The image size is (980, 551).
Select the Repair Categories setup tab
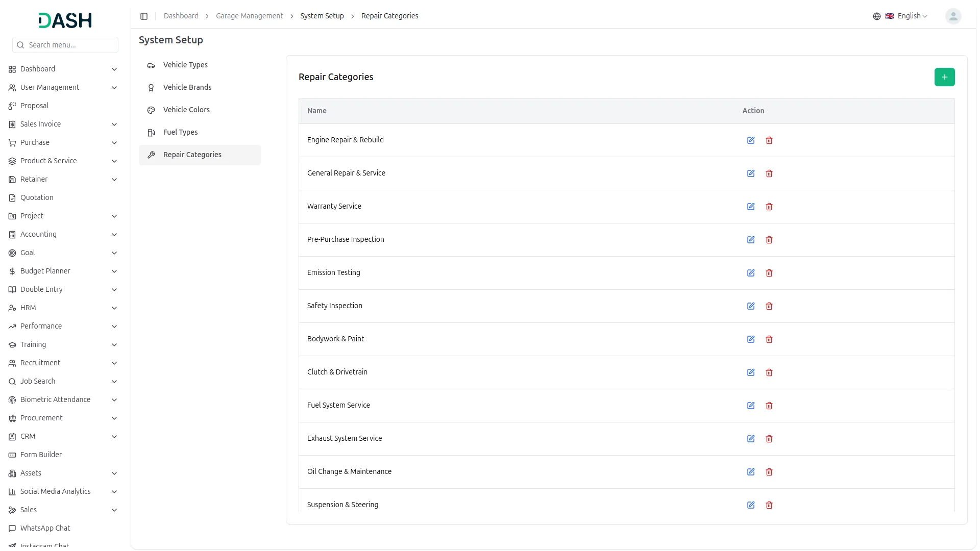pyautogui.click(x=200, y=155)
